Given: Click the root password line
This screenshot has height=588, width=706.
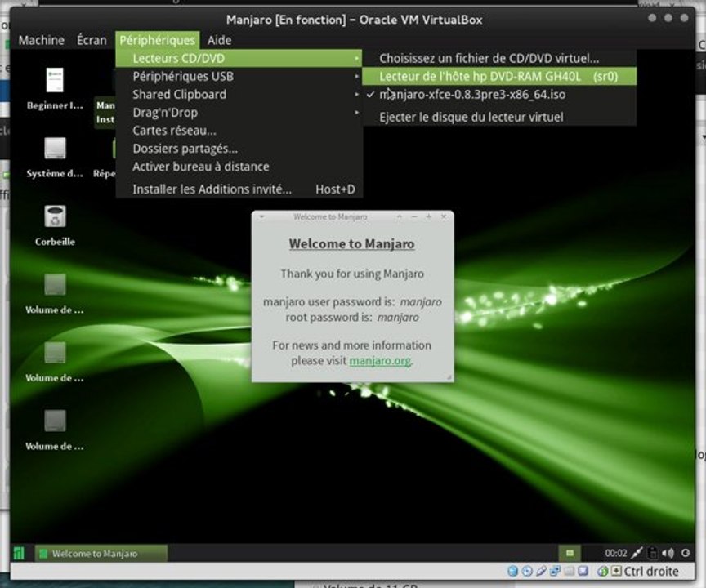Looking at the screenshot, I should [352, 317].
